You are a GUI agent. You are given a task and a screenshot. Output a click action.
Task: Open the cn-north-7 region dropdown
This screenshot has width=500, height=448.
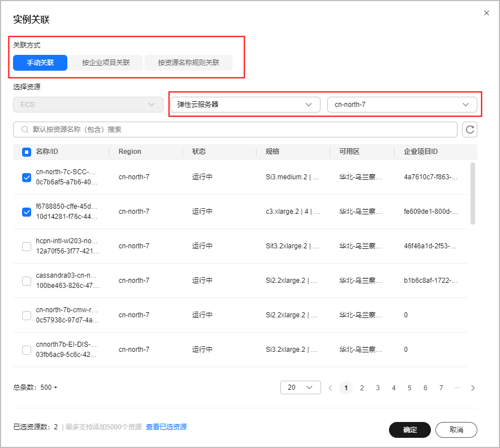coord(402,105)
